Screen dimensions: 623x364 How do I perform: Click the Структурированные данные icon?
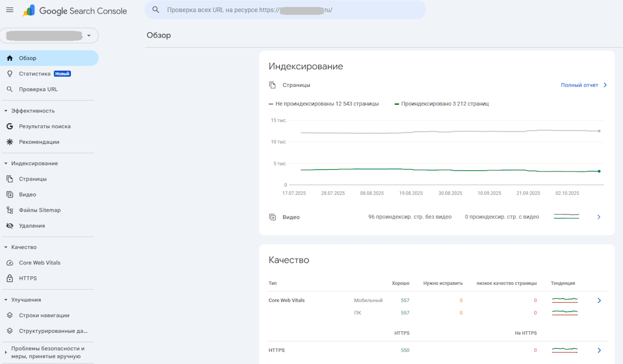[9, 331]
